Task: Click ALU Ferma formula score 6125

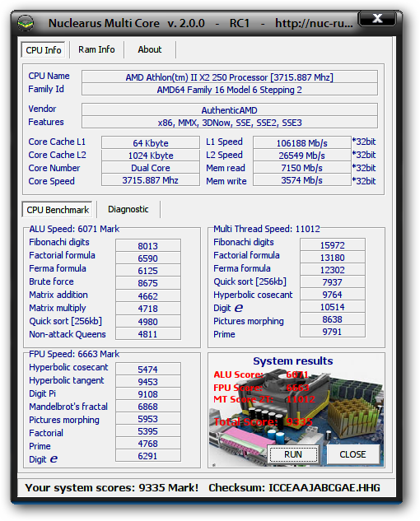Action: click(148, 271)
